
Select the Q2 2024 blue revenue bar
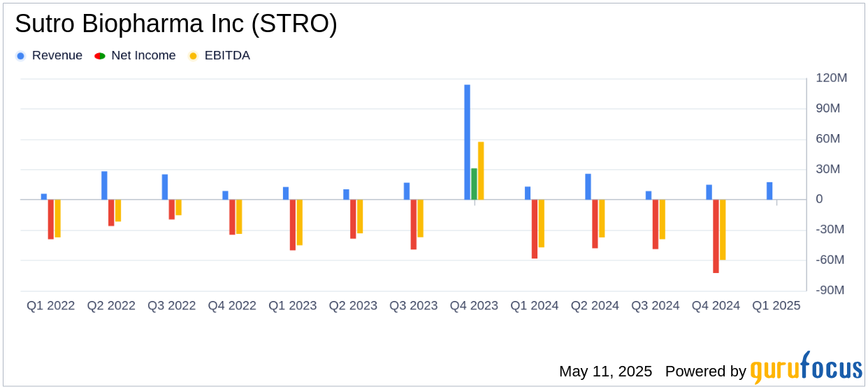point(588,187)
